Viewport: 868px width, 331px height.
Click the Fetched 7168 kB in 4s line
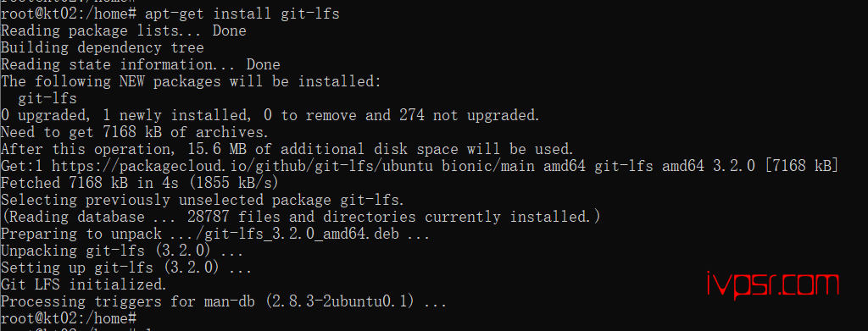pyautogui.click(x=140, y=182)
